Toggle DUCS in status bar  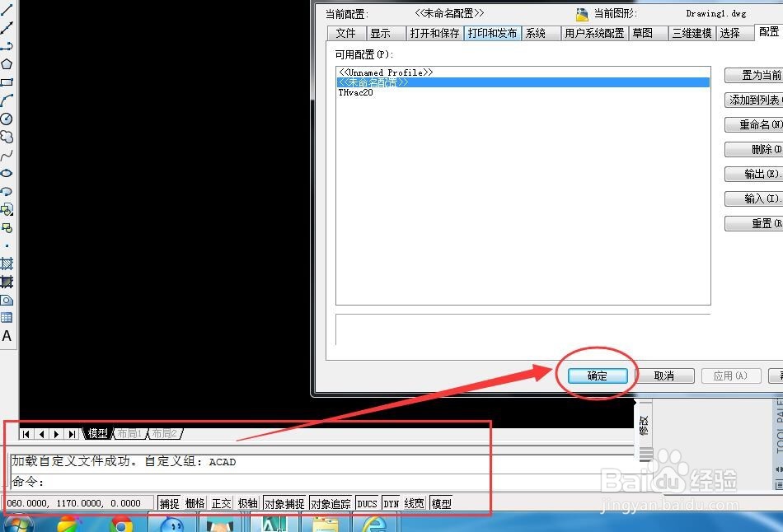(x=367, y=503)
